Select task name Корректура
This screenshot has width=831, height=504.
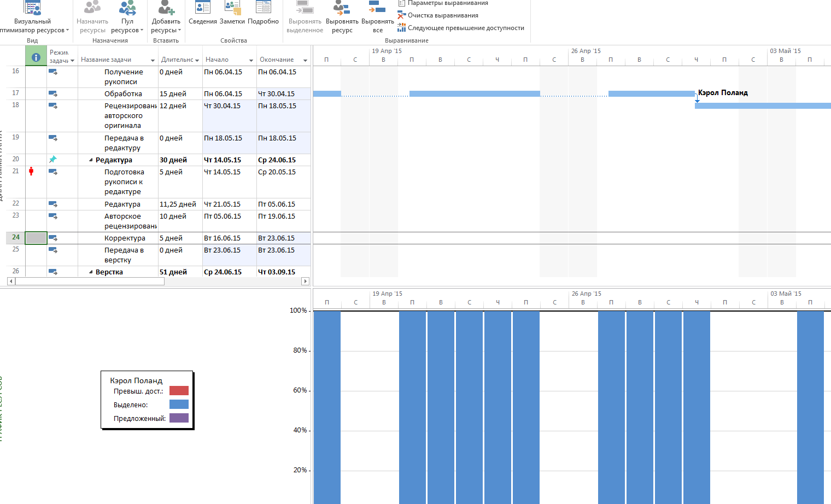[125, 238]
